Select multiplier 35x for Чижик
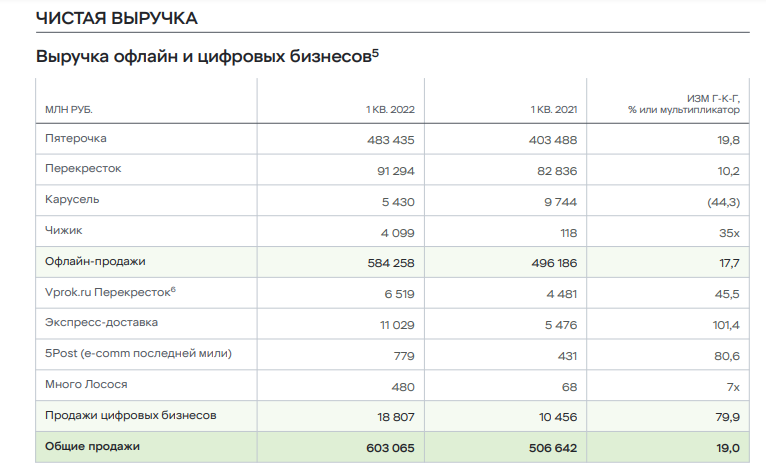The width and height of the screenshot is (766, 471). tap(729, 233)
